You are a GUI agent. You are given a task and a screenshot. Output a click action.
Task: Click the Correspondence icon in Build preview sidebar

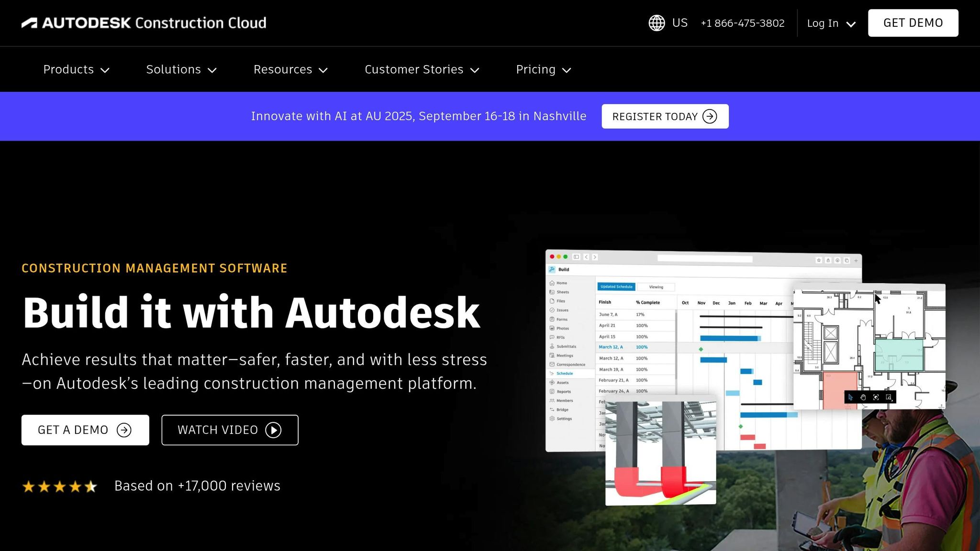[552, 364]
